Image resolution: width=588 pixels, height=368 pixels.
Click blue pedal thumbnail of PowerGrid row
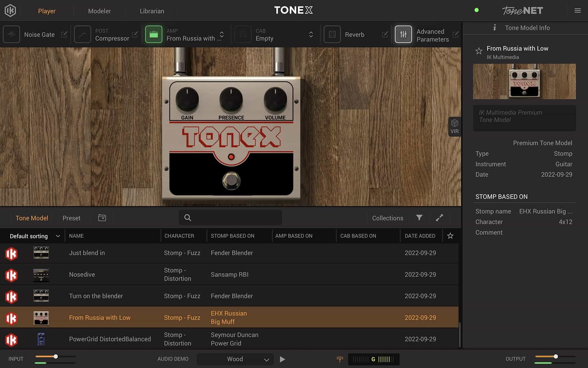[41, 339]
